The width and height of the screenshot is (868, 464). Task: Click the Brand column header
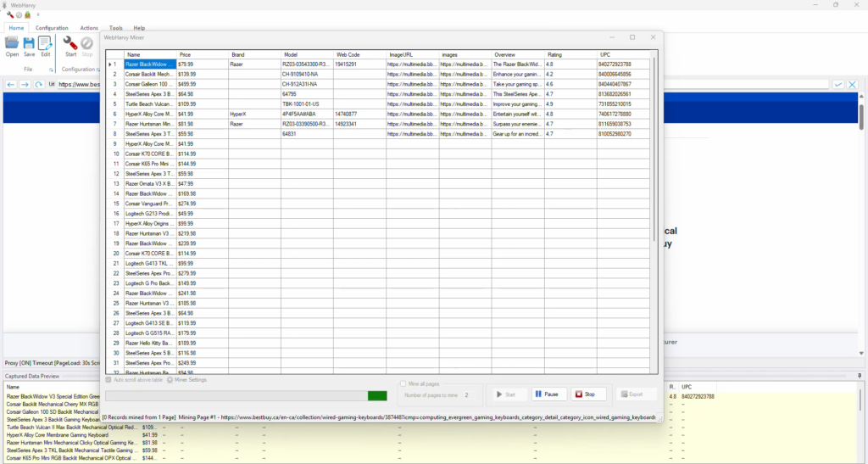254,55
